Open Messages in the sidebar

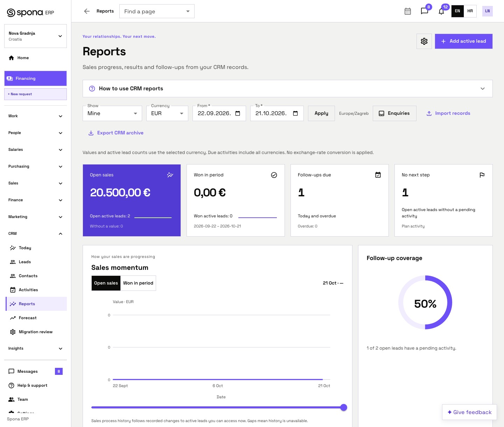(x=35, y=371)
